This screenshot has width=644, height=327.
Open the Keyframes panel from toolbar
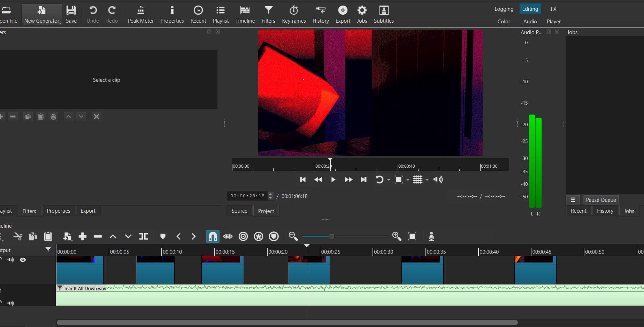(x=294, y=14)
